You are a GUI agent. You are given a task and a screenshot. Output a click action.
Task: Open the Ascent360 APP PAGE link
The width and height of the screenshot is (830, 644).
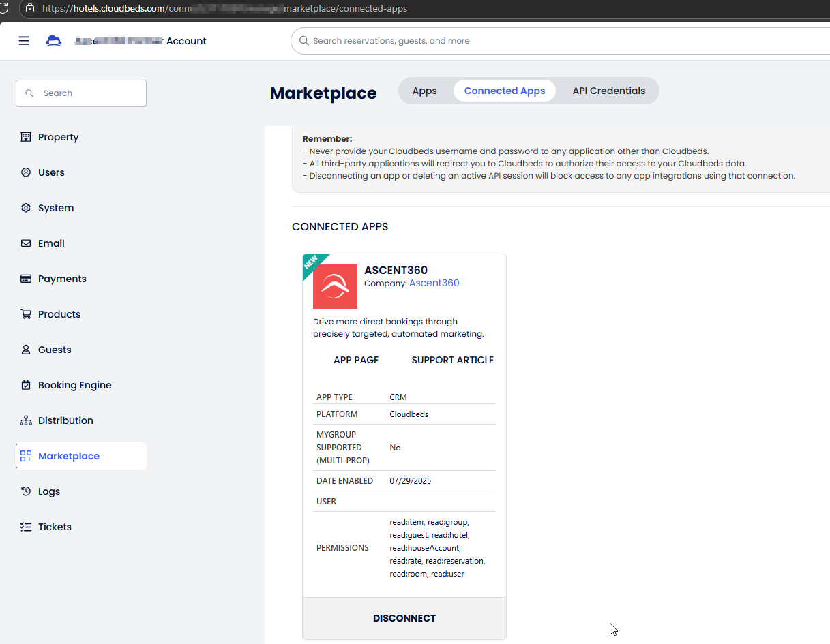click(356, 360)
